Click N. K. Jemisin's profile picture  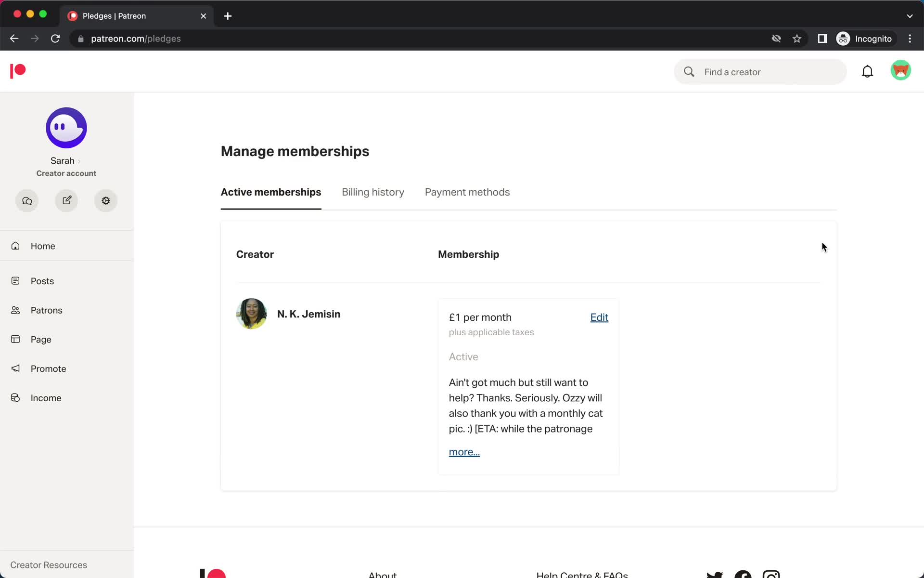(251, 314)
